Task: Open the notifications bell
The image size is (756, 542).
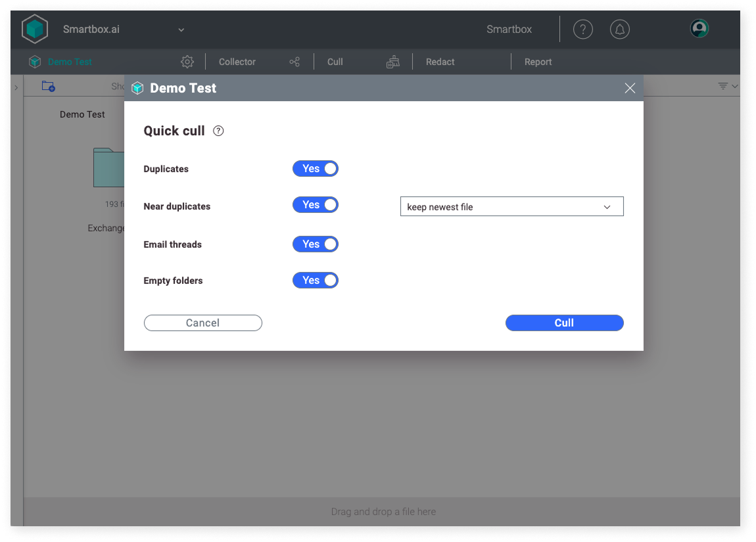Action: [620, 29]
